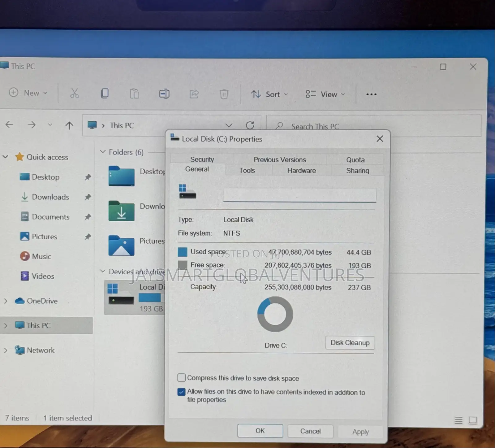Open Videos in the navigation pane
495x448 pixels.
(x=37, y=276)
